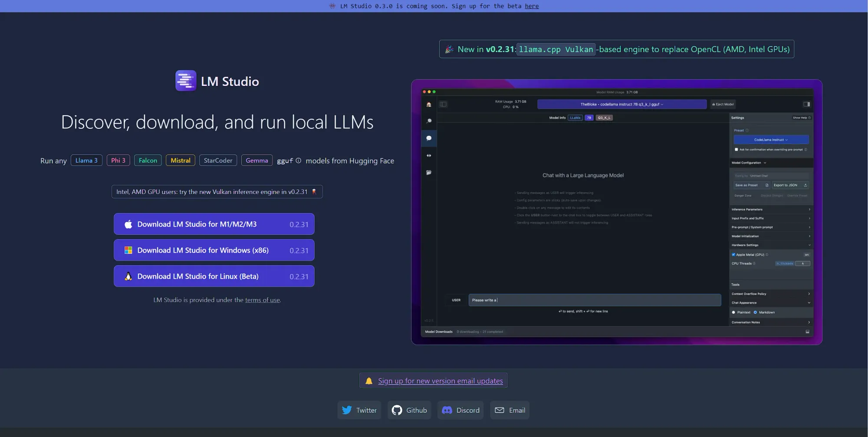Open the Discord link button
Viewport: 868px width, 437px height.
tap(460, 410)
